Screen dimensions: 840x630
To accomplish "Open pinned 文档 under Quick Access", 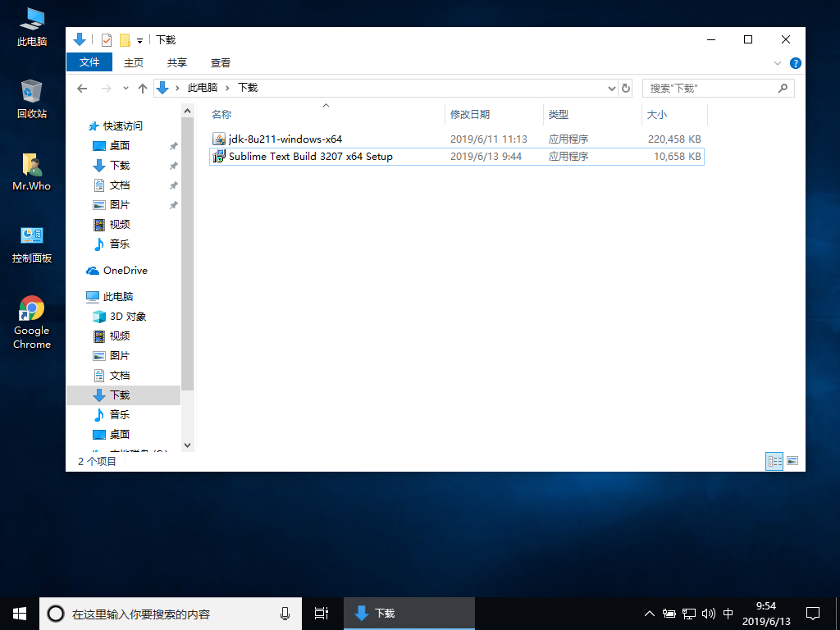I will (120, 185).
